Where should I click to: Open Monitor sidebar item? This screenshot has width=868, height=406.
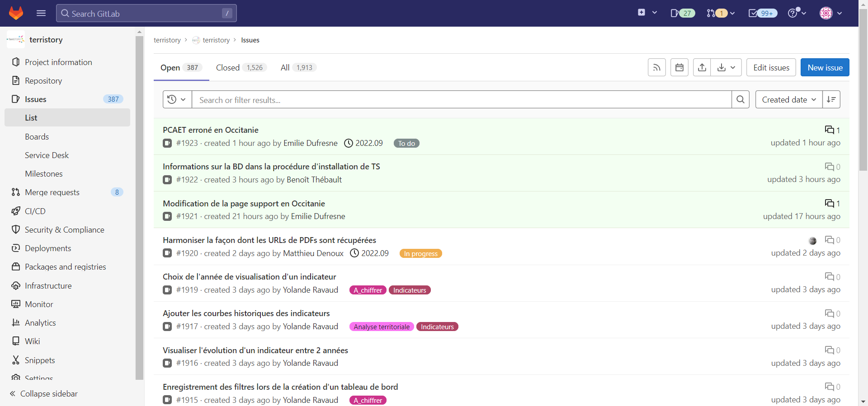(x=67, y=304)
